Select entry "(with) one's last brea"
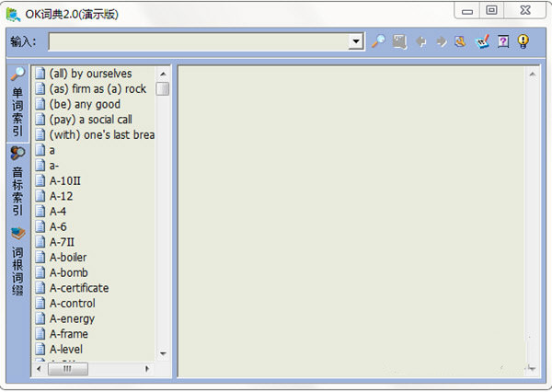Viewport: 552px width, 392px height. tap(102, 135)
